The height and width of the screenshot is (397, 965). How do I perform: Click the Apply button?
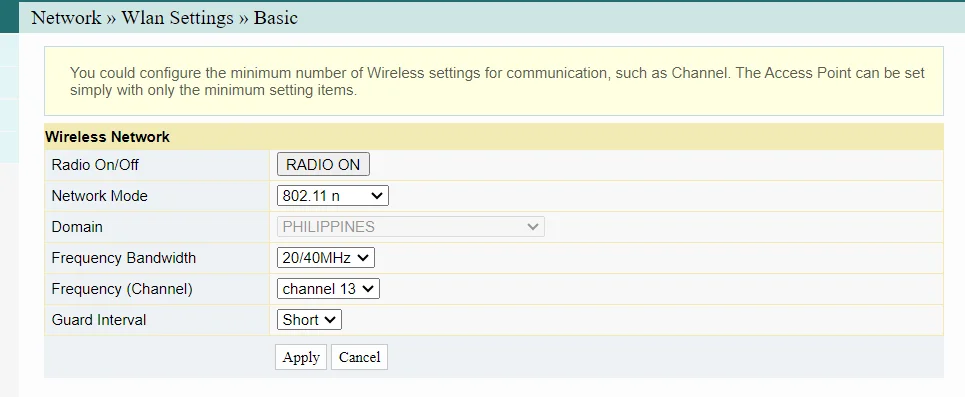(301, 357)
